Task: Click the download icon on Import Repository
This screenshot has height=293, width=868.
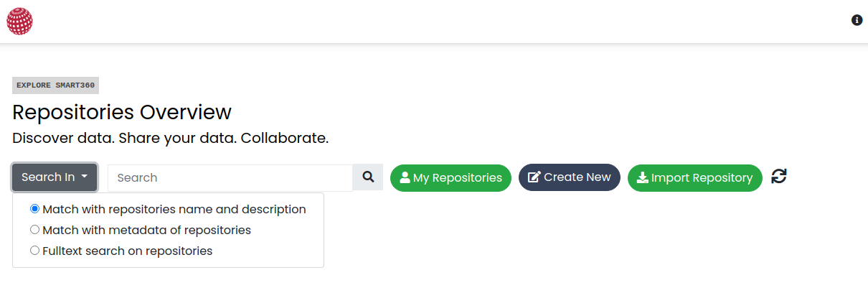Action: pos(643,177)
